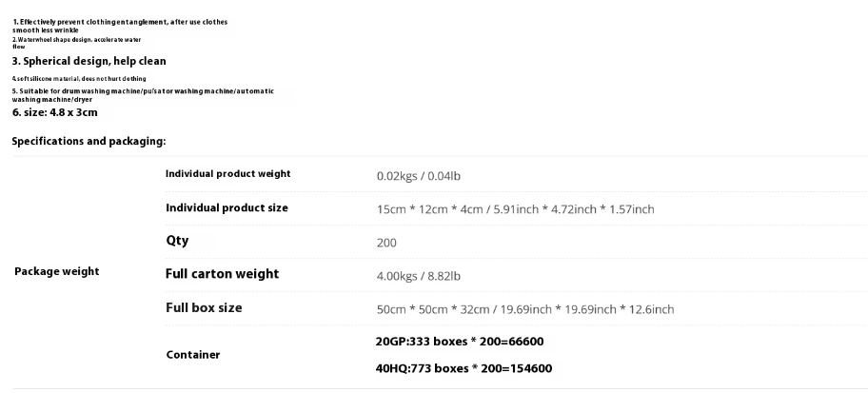Click the 'Qty' label

coord(177,241)
